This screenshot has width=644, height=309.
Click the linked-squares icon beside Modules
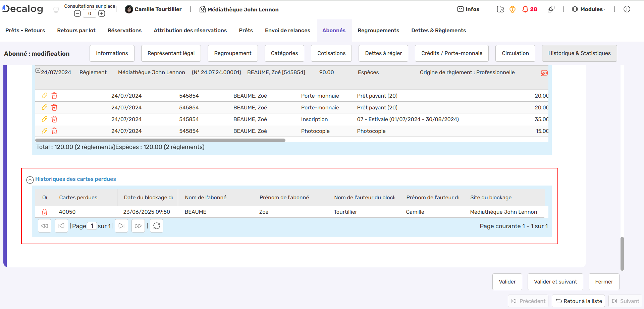(551, 9)
